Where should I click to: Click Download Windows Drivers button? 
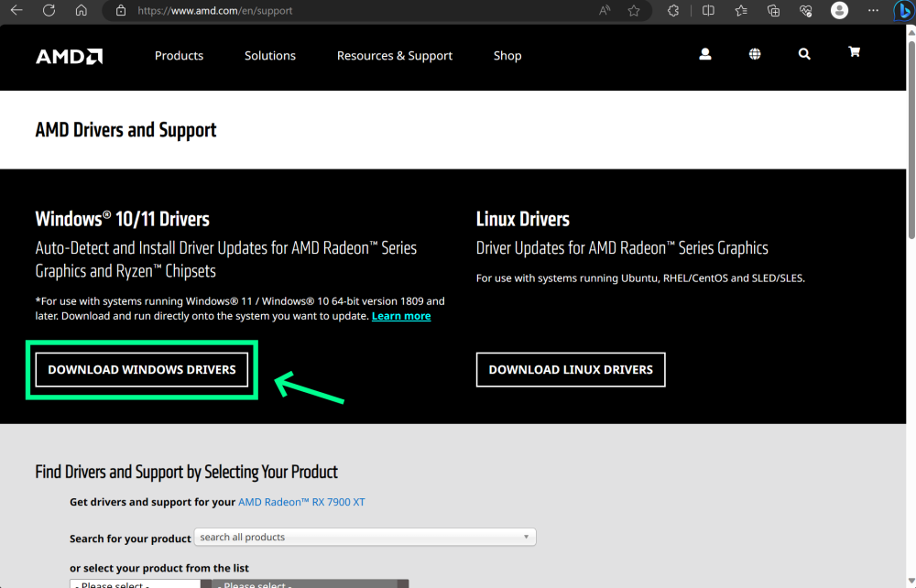click(x=142, y=370)
